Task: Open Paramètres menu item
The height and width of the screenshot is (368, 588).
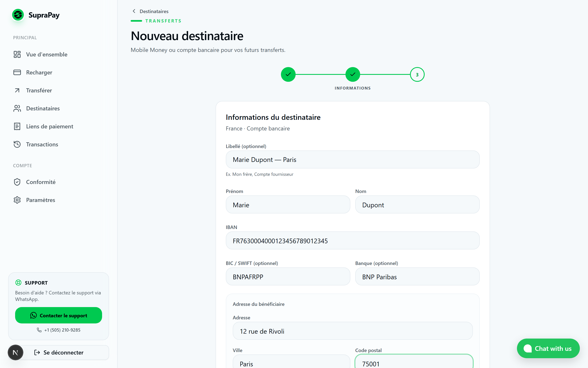Action: (59, 200)
